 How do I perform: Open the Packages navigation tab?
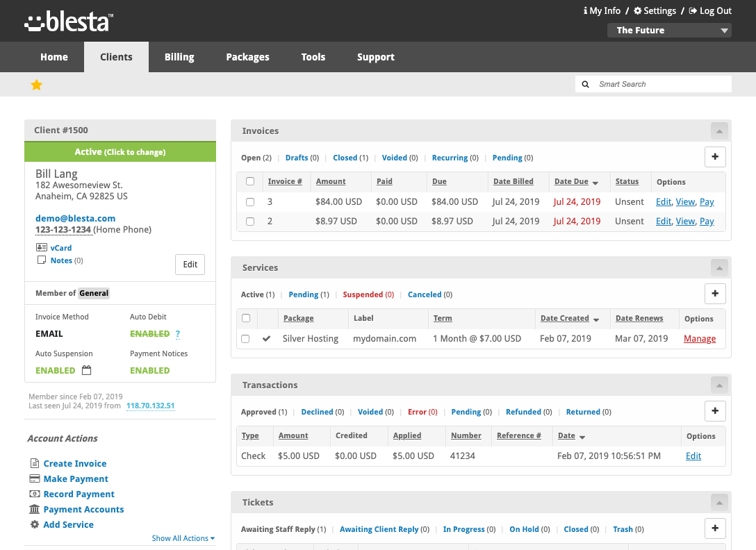click(x=247, y=57)
